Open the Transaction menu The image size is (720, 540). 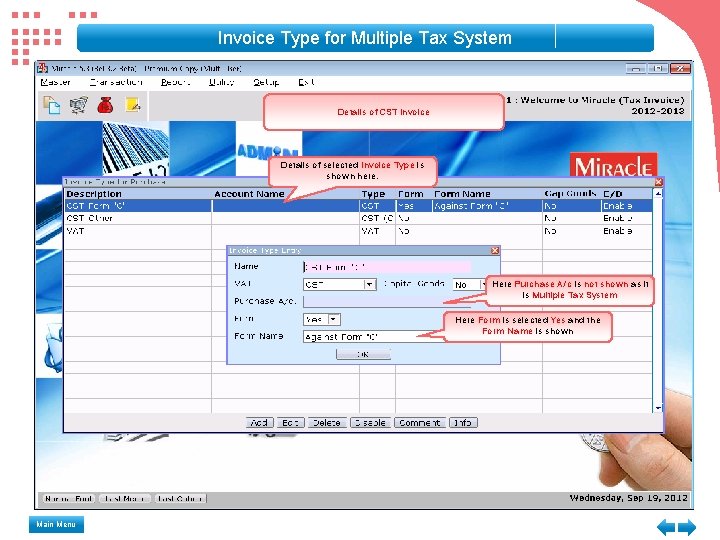tap(116, 82)
